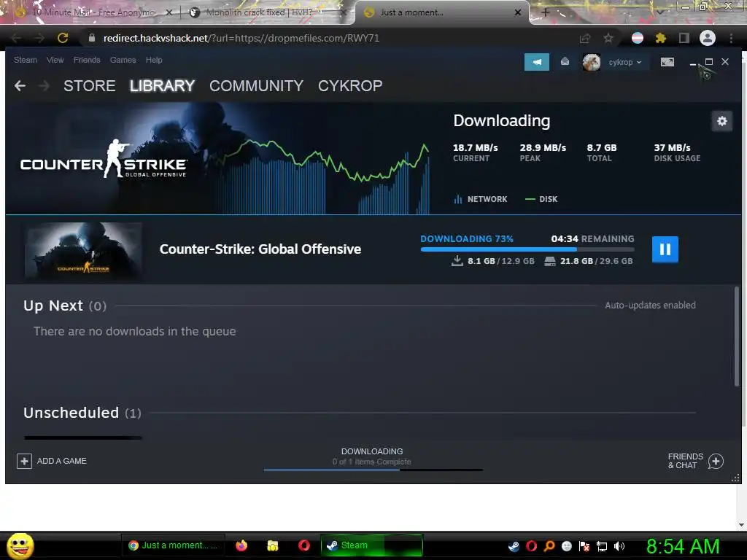
Task: Enter Big Picture mode icon
Action: pyautogui.click(x=667, y=62)
